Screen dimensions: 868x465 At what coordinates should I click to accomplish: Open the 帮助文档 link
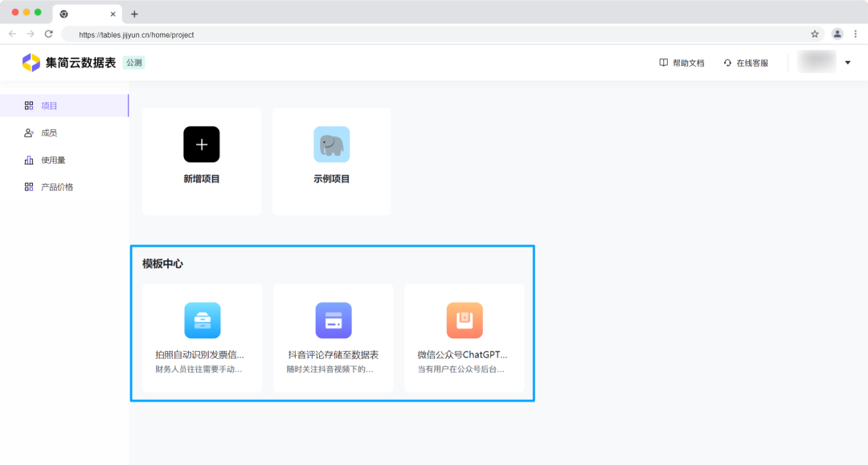pos(682,63)
